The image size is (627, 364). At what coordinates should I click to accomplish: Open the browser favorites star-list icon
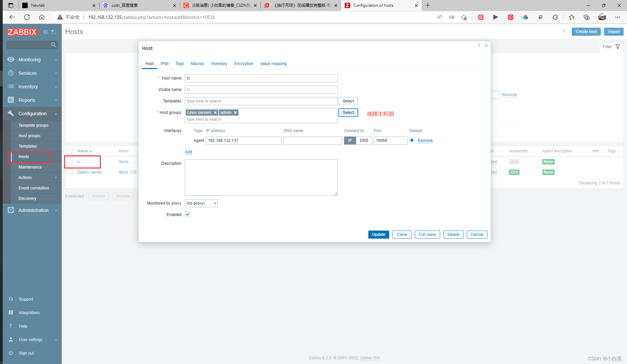coord(571,17)
